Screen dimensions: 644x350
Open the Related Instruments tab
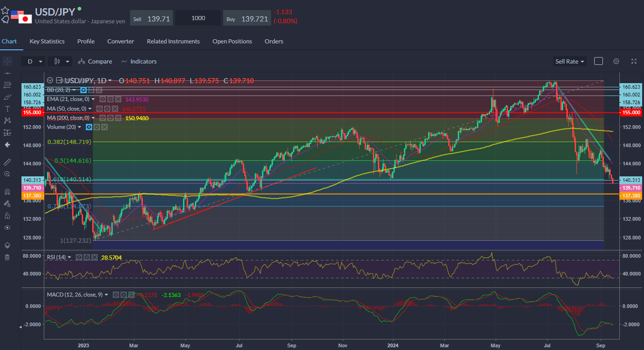point(173,41)
